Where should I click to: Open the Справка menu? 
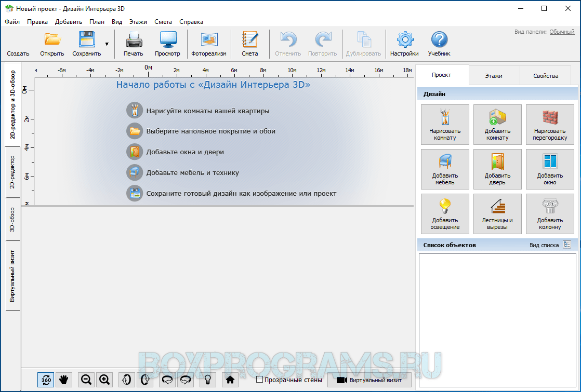coord(191,22)
